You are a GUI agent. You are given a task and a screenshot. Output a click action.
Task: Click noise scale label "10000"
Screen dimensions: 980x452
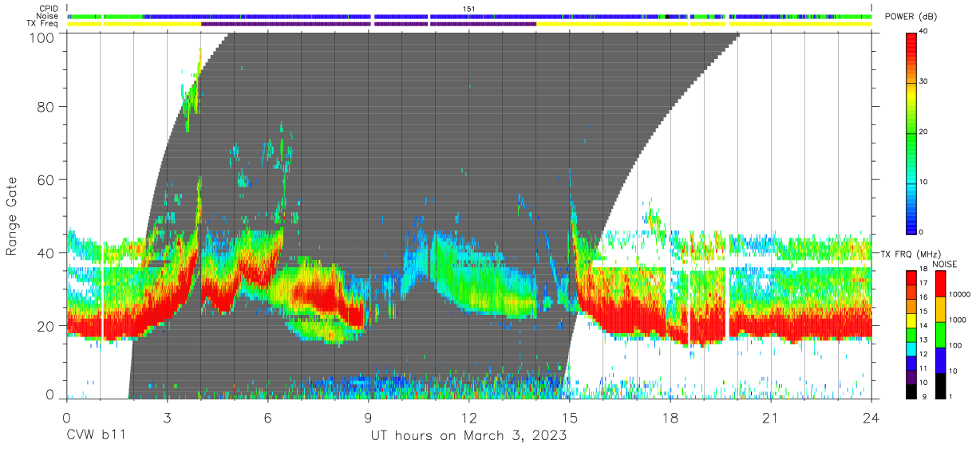[x=960, y=295]
